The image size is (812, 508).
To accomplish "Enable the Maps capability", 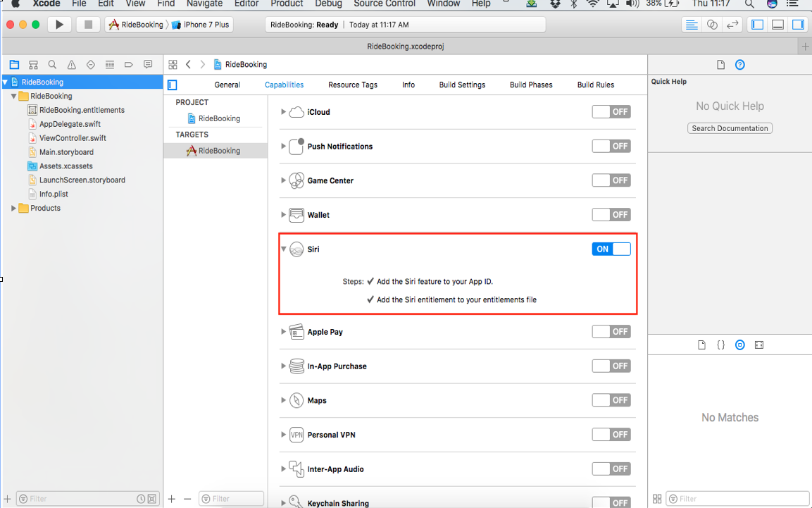I will click(611, 400).
